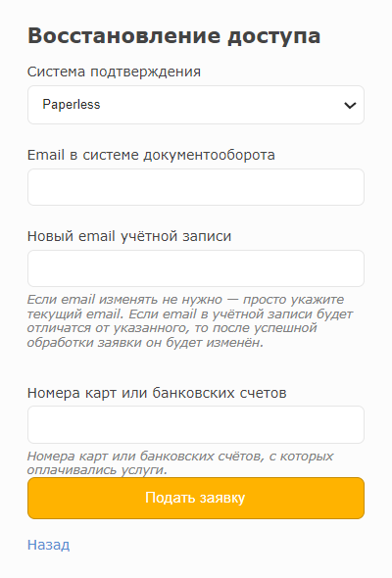The height and width of the screenshot is (578, 392).
Task: Select the Paperless value text in the combo box
Action: pos(72,104)
